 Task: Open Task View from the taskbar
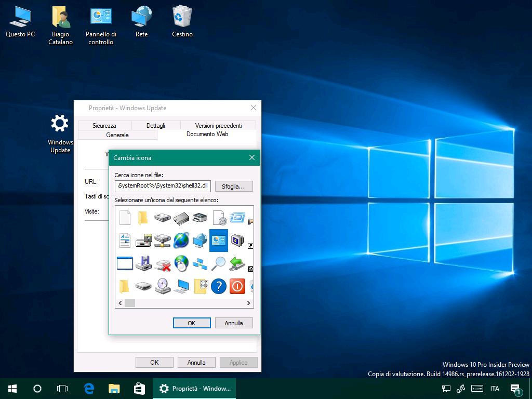[62, 389]
